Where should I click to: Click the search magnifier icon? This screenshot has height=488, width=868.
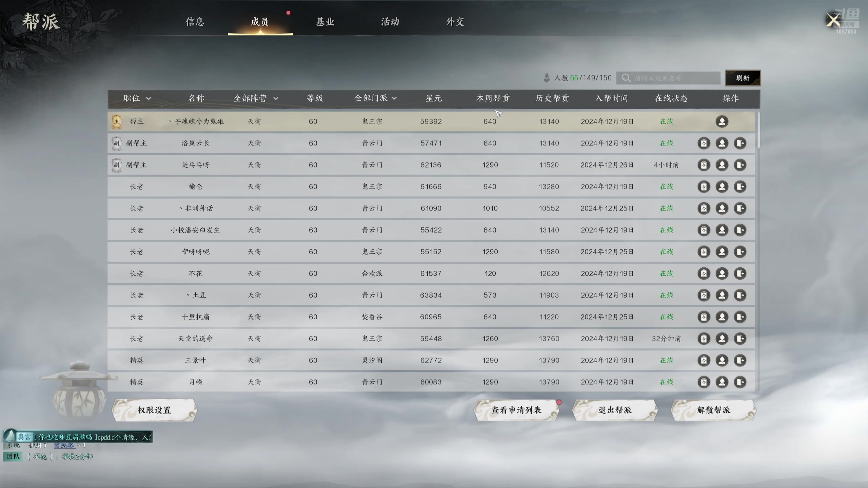pyautogui.click(x=626, y=78)
